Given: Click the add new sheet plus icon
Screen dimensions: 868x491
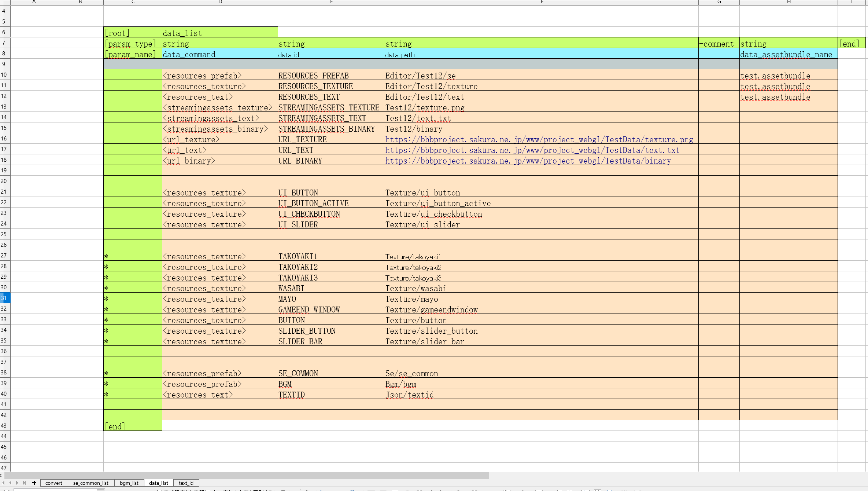Looking at the screenshot, I should (34, 483).
